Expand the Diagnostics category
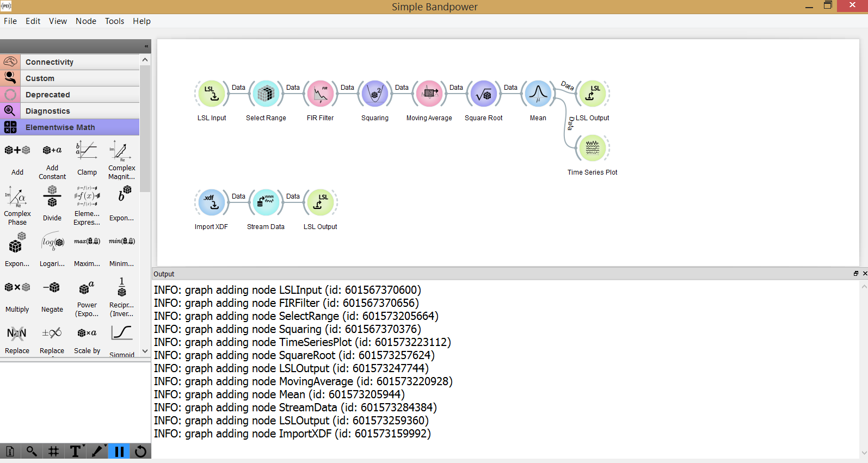The width and height of the screenshot is (868, 463). pos(70,111)
